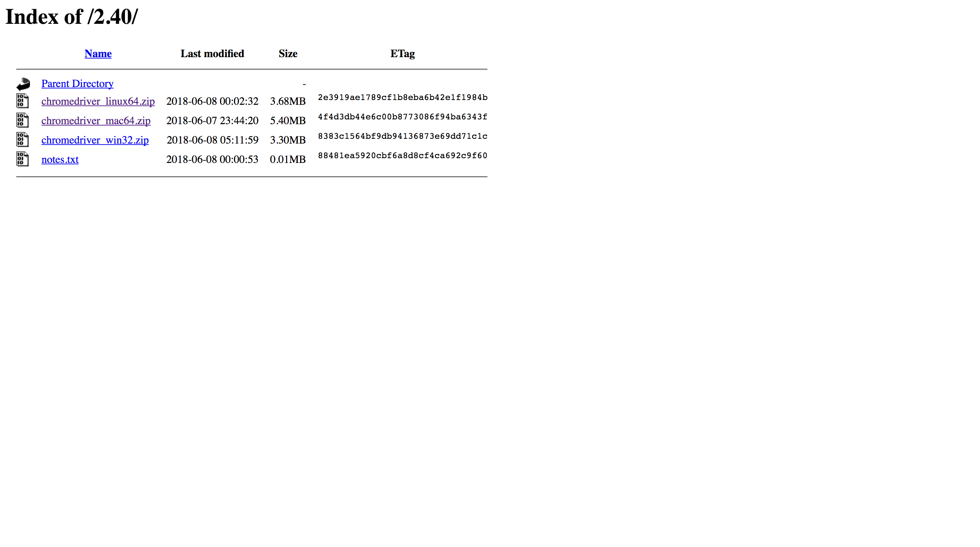
Task: Click the notes.txt file icon
Action: tap(22, 159)
